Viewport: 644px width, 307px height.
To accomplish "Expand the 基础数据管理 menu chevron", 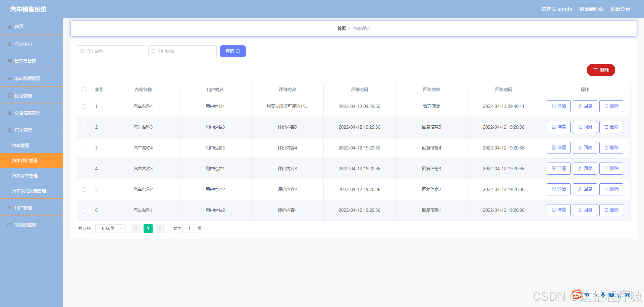I will [x=55, y=78].
